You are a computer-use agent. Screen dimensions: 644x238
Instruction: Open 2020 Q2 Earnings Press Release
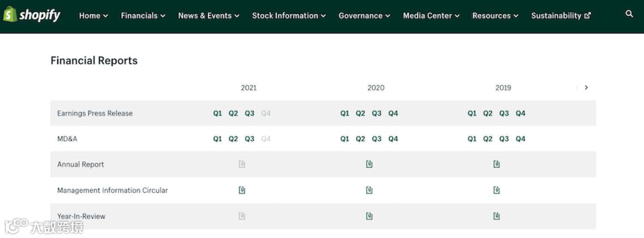(360, 113)
